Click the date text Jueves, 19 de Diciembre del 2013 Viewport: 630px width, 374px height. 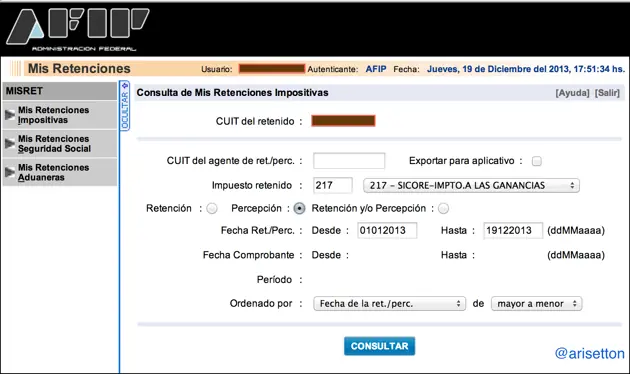tap(498, 69)
